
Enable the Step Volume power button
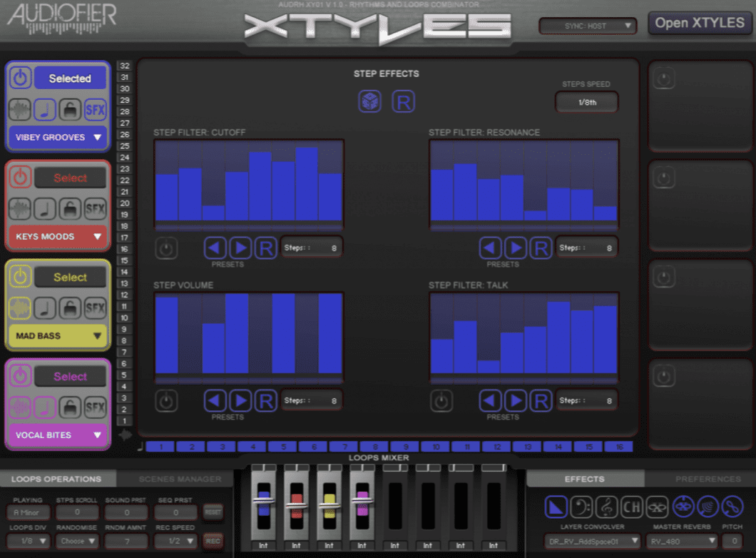(166, 401)
